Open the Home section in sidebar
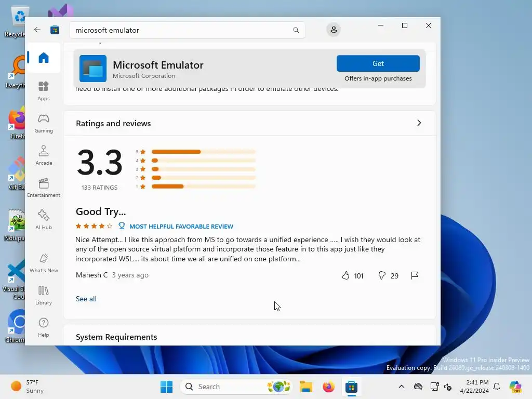532x399 pixels. point(44,58)
